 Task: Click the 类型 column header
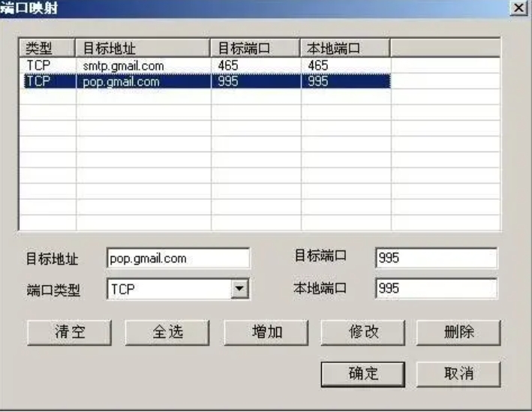coord(47,48)
